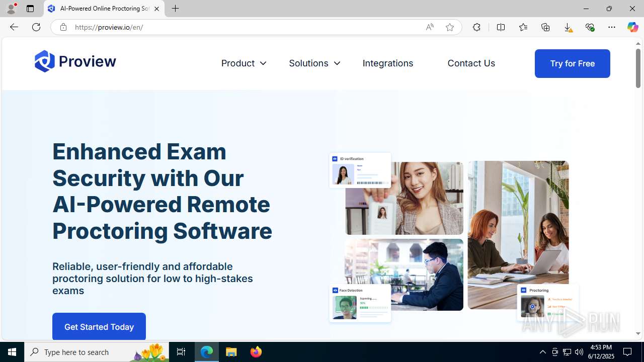Toggle Split screen view
The width and height of the screenshot is (644, 362).
pyautogui.click(x=501, y=27)
